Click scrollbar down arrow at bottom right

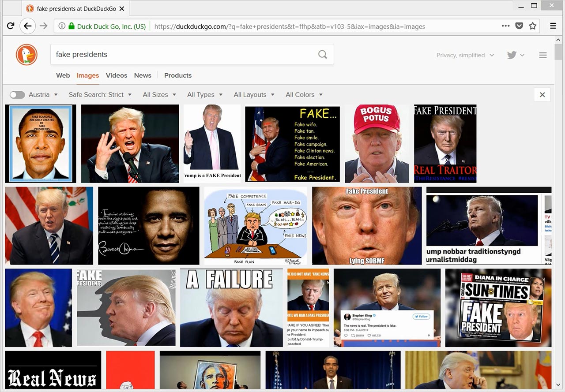tap(558, 385)
